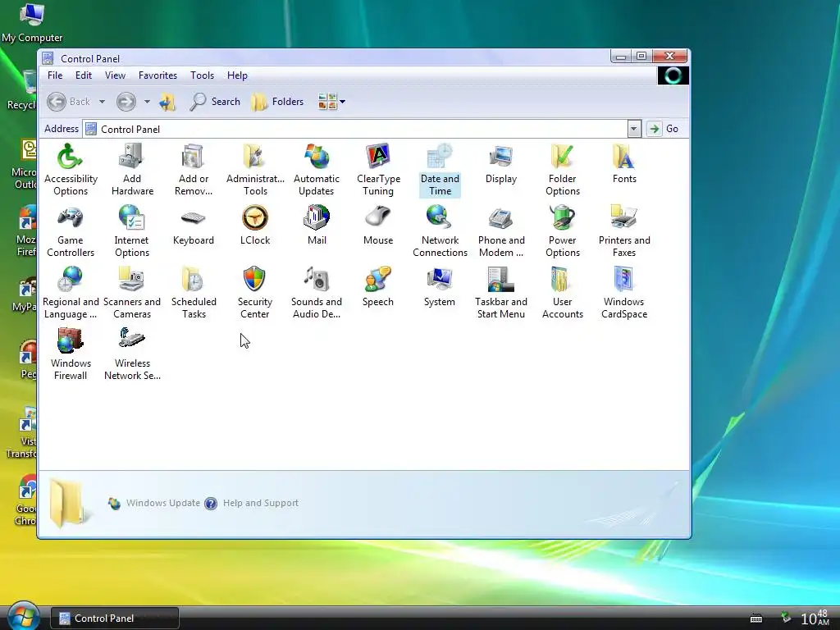Expand the Address bar dropdown
The image size is (840, 630).
tap(634, 129)
